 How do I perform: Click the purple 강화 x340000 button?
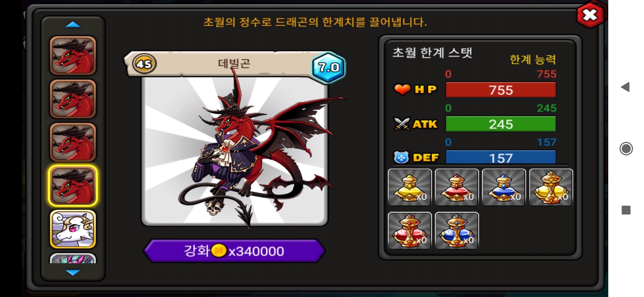[x=234, y=251]
